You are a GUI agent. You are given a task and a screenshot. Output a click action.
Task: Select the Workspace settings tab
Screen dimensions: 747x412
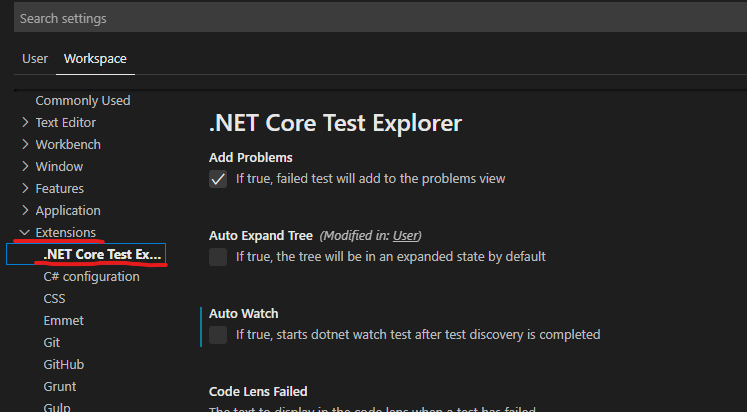click(95, 59)
